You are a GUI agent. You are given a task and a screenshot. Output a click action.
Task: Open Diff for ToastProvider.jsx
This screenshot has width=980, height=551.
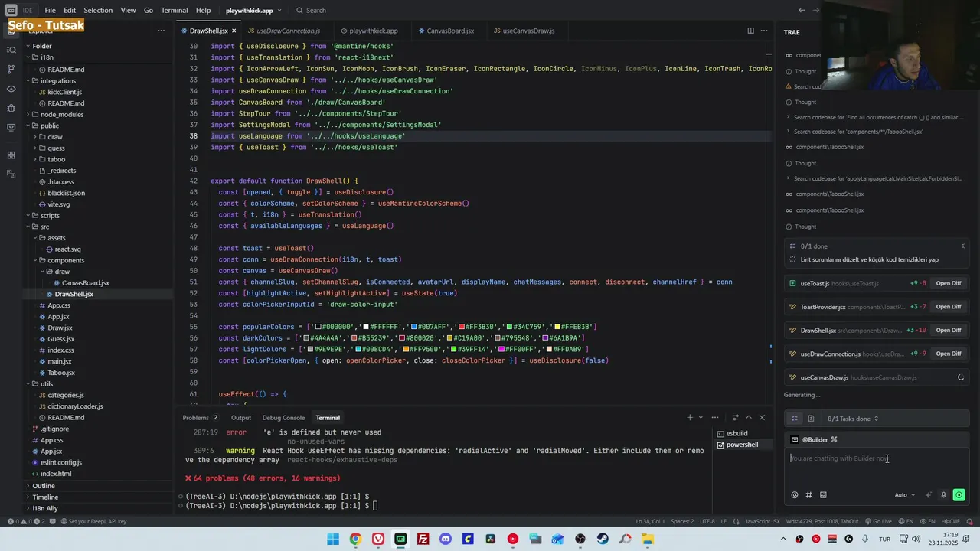[x=948, y=307]
